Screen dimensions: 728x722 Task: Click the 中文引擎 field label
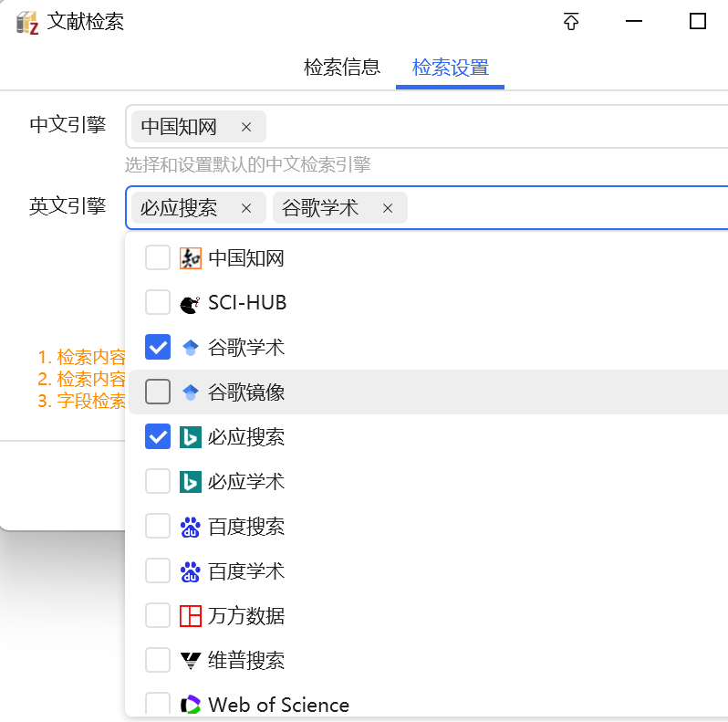(68, 124)
